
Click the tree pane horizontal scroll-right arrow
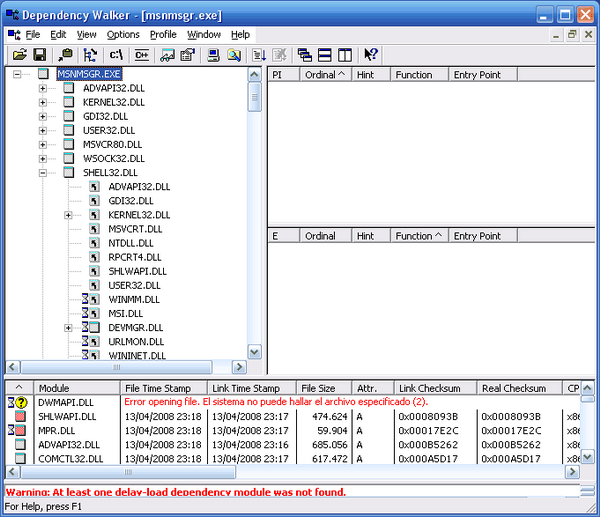[x=239, y=367]
